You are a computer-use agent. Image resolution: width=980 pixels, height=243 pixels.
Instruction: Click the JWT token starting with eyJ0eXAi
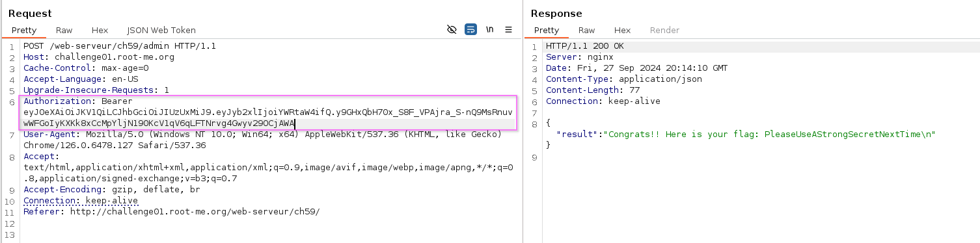pos(268,118)
